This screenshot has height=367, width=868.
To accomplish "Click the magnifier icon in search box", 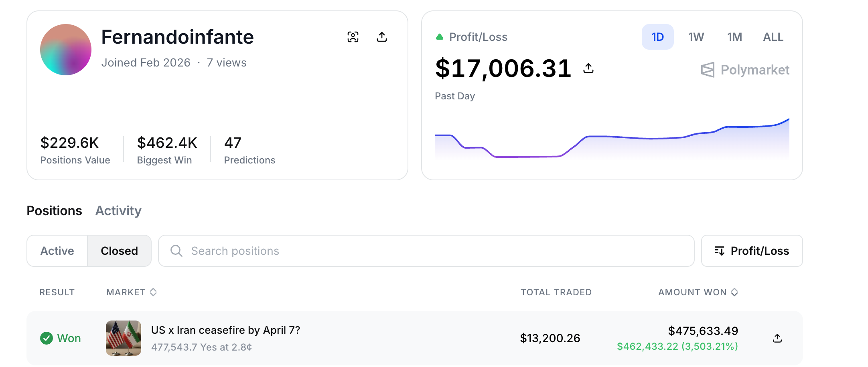I will click(x=176, y=251).
